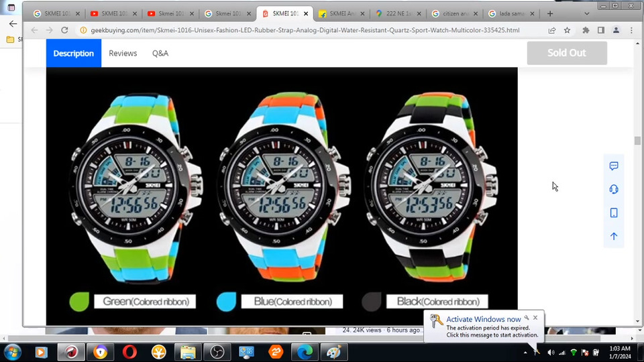Screen dimensions: 644x362
Task: Click the headset customer support icon
Action: (614, 189)
